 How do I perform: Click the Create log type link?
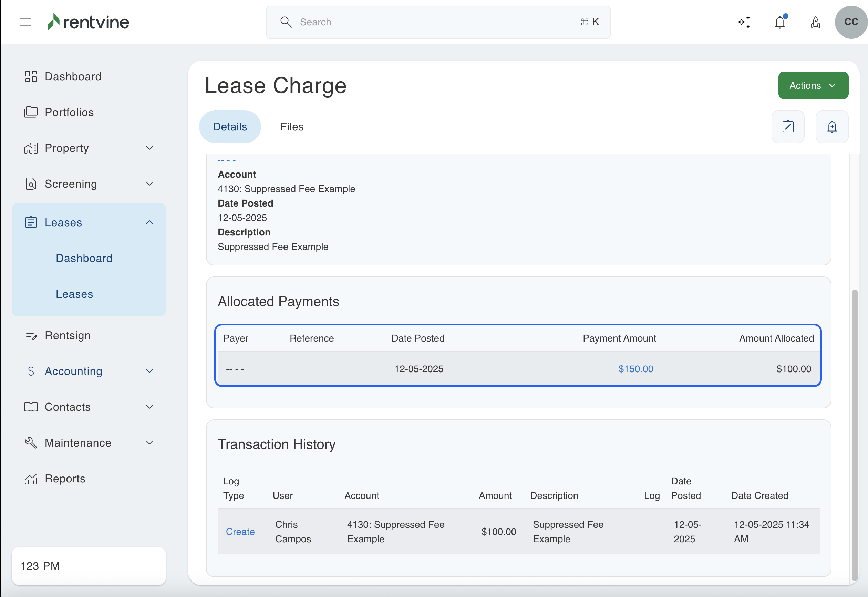(240, 532)
